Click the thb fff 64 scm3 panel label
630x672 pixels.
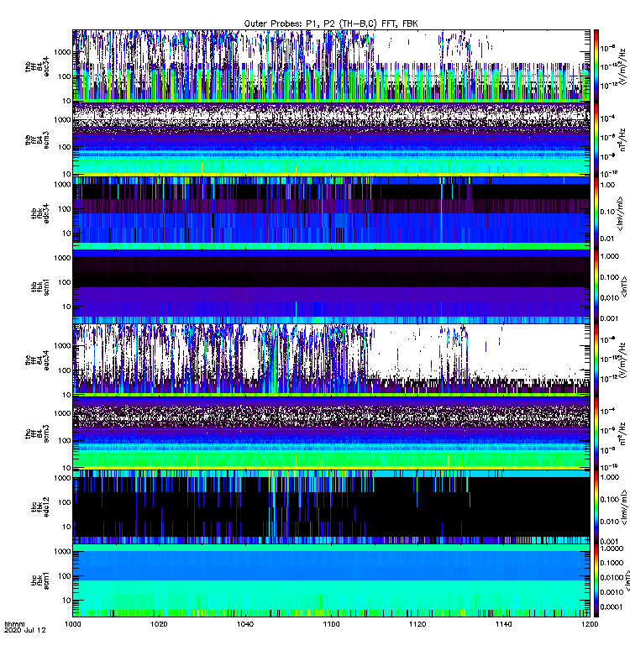37,139
